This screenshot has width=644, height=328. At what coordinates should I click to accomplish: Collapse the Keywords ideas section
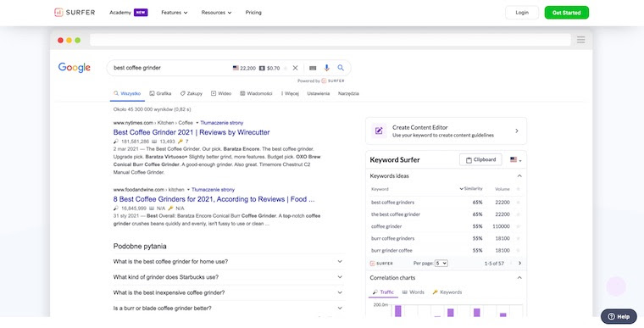pos(519,176)
